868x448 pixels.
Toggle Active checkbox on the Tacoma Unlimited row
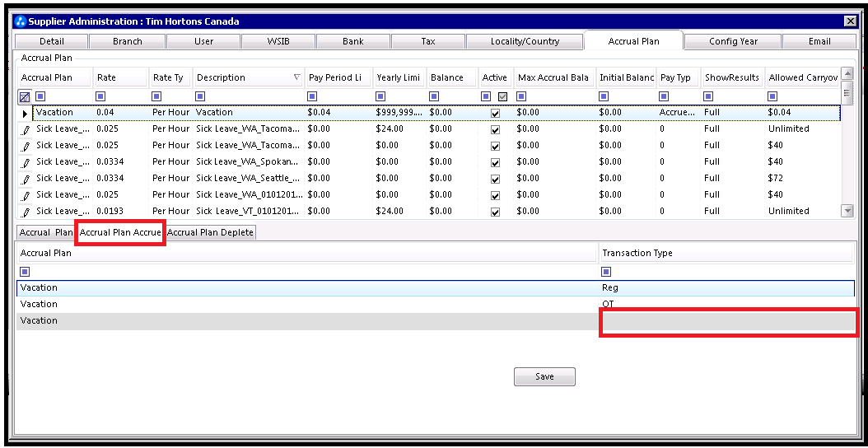[496, 129]
